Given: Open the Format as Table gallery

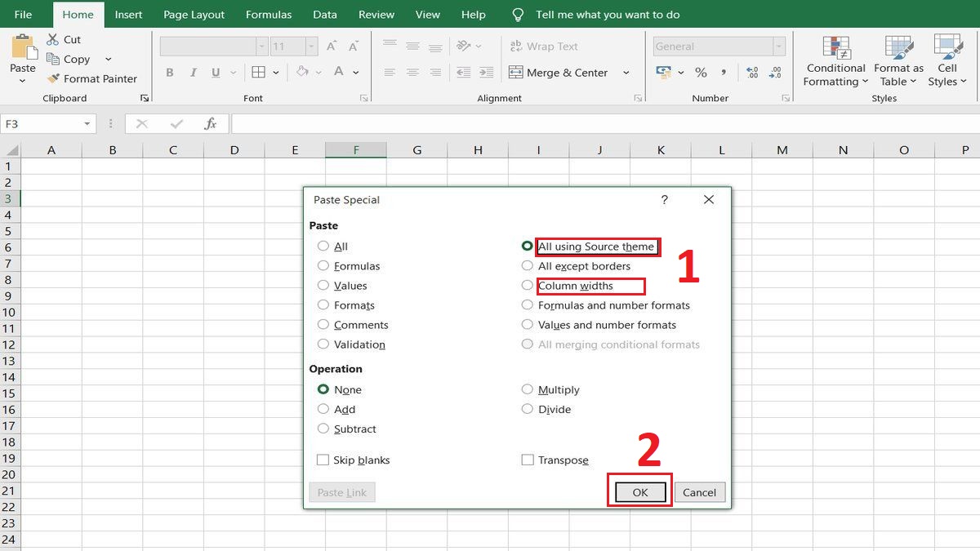Looking at the screenshot, I should [x=898, y=60].
